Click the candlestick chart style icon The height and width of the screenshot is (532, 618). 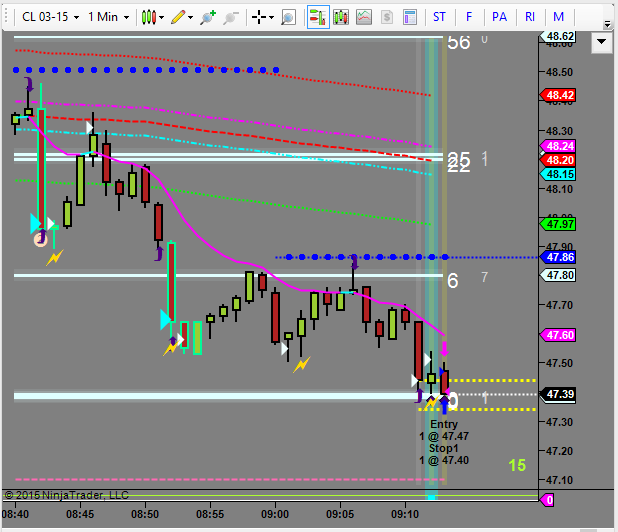coord(149,17)
